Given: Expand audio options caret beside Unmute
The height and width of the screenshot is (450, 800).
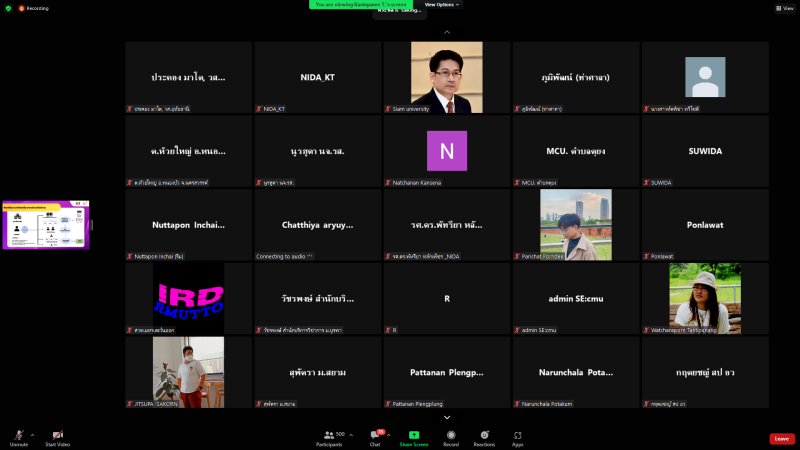Looking at the screenshot, I should 33,434.
